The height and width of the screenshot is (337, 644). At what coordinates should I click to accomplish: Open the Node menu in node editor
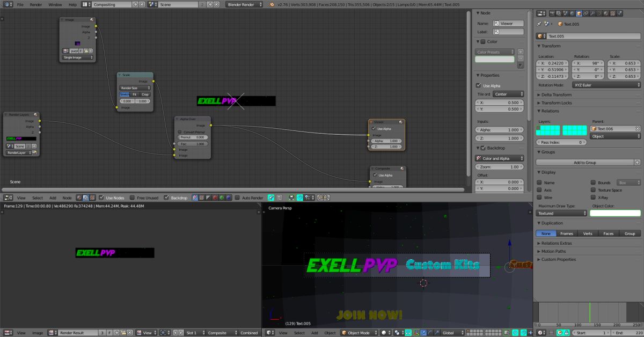point(67,197)
